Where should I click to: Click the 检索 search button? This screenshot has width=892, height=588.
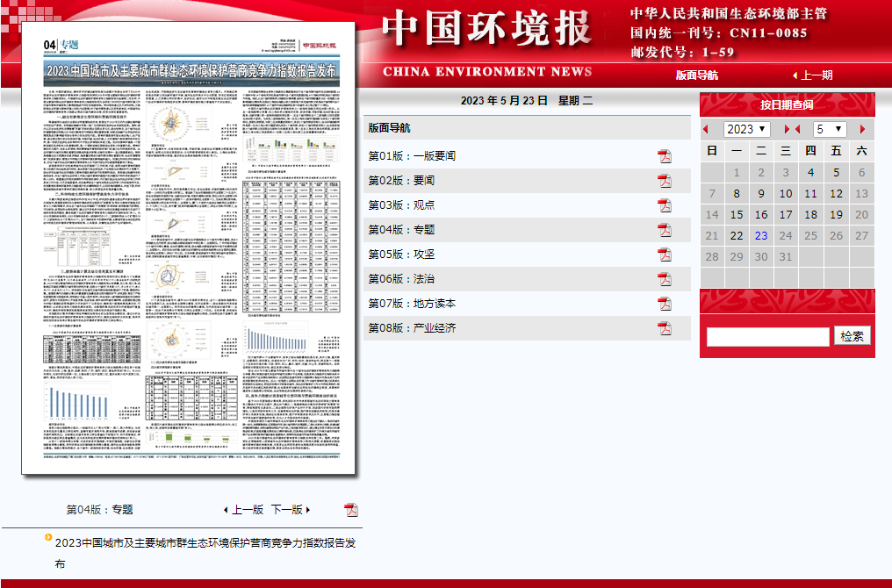tap(852, 336)
